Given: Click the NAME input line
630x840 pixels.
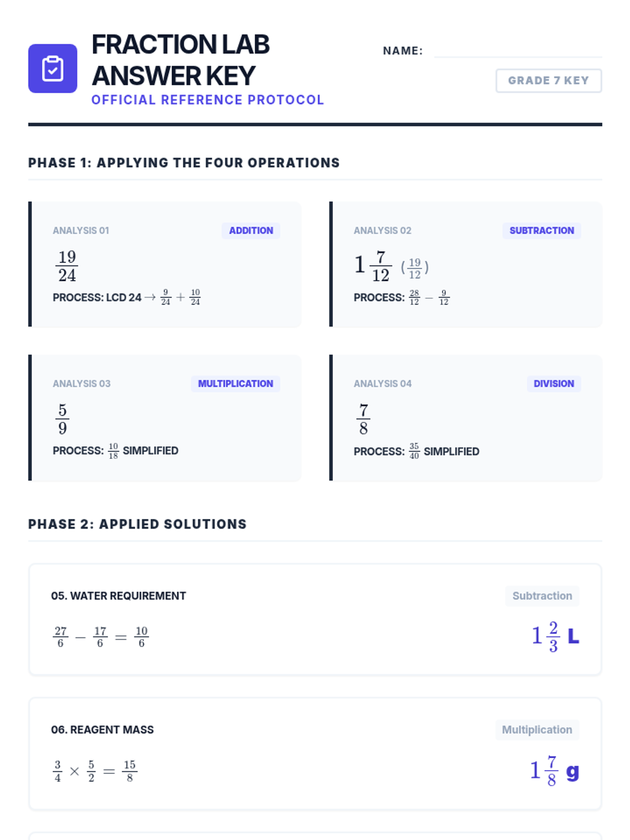Looking at the screenshot, I should pos(518,51).
